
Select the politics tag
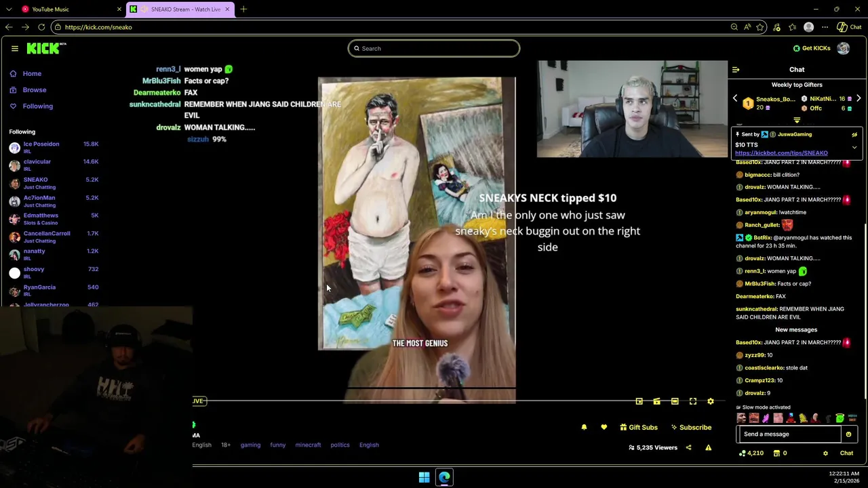click(x=340, y=445)
